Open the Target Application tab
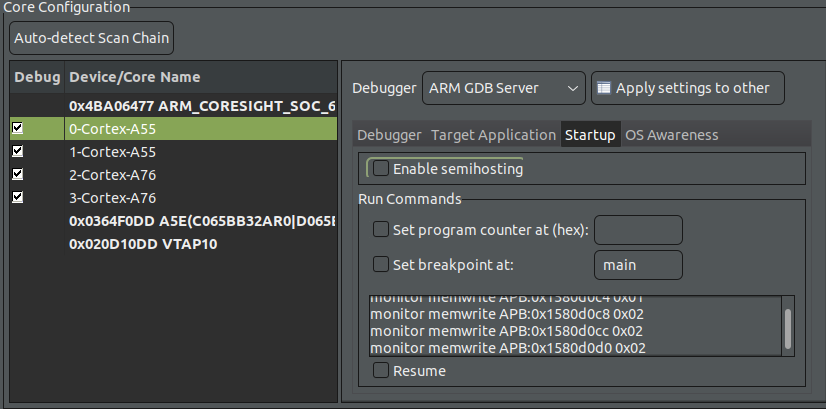The height and width of the screenshot is (409, 826). (493, 135)
